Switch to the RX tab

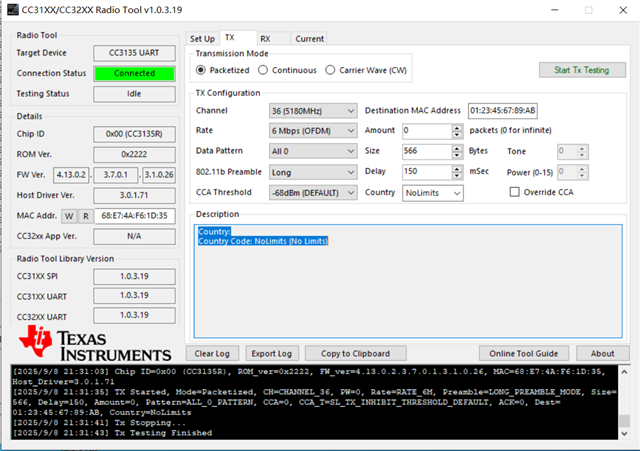click(x=273, y=39)
